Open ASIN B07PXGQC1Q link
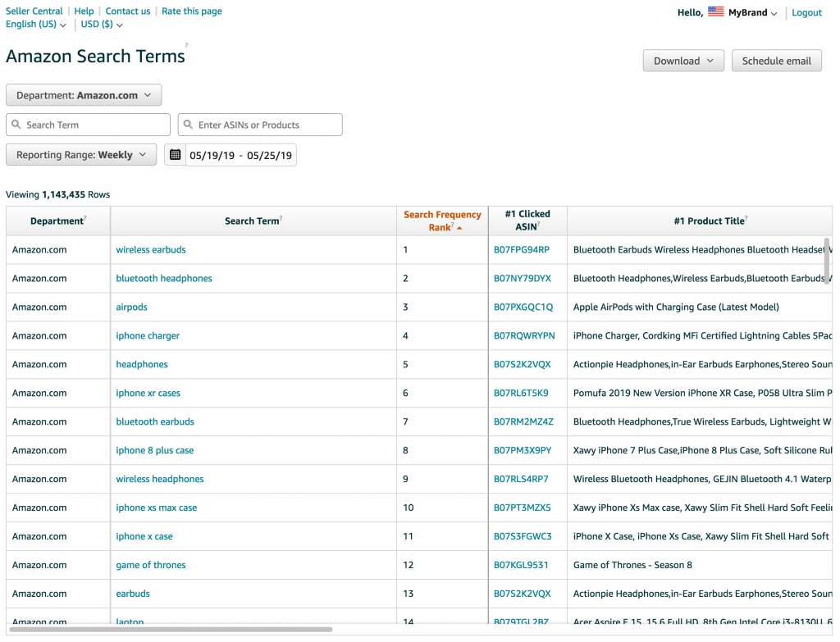The height and width of the screenshot is (642, 840). click(x=523, y=307)
